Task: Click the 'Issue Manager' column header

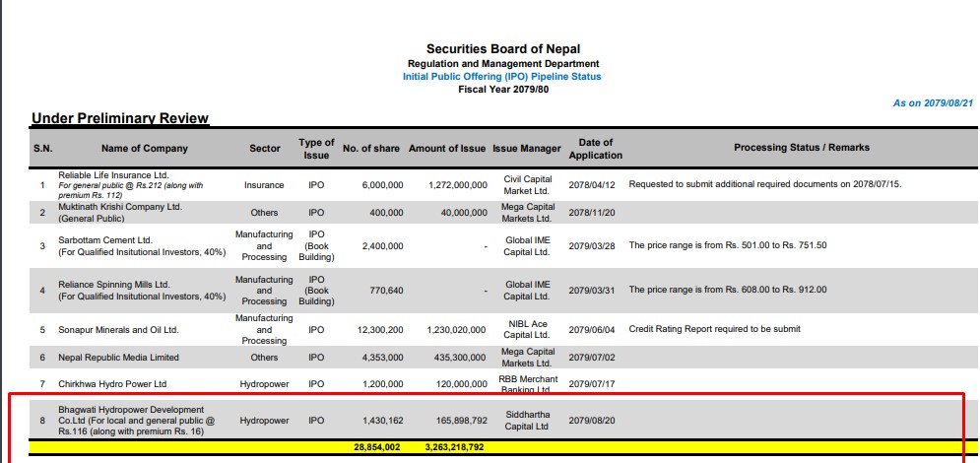Action: pyautogui.click(x=526, y=149)
